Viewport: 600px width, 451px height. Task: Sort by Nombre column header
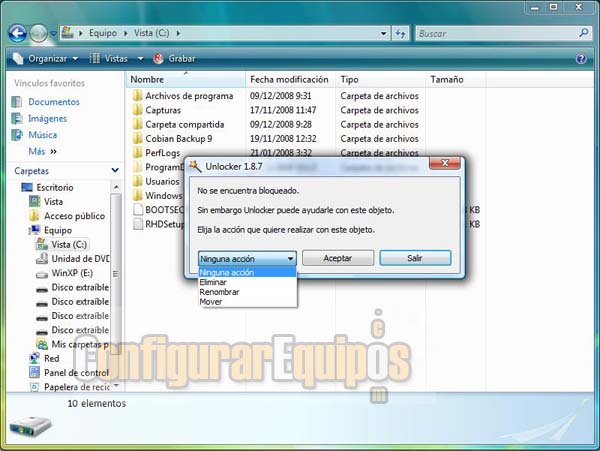click(185, 80)
